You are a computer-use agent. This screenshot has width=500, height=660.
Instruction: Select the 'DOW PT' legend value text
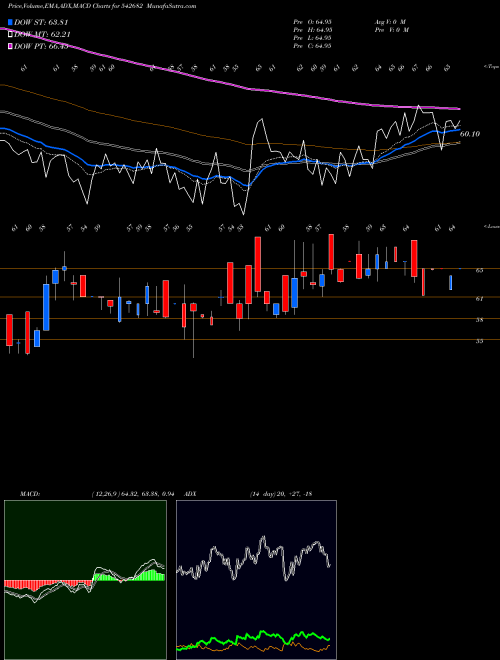41,46
